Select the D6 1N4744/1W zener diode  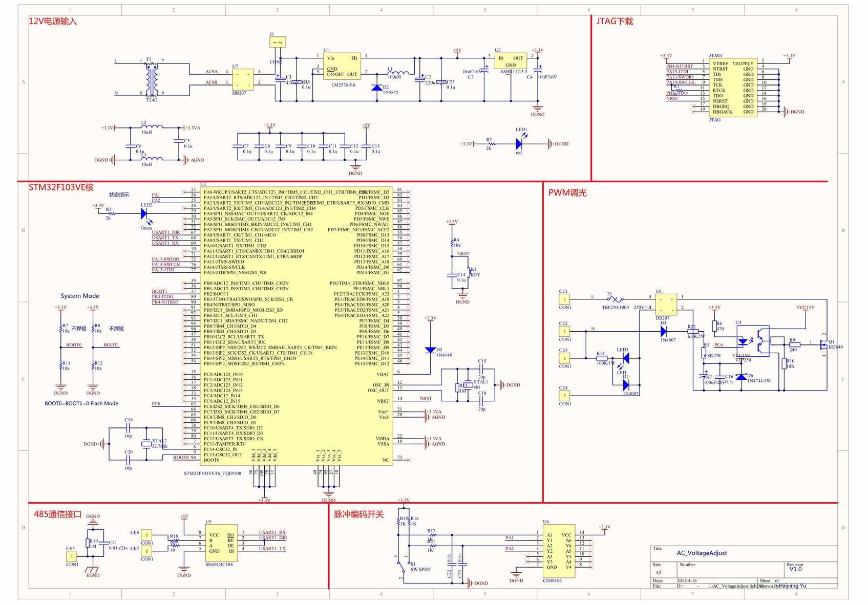(x=740, y=377)
